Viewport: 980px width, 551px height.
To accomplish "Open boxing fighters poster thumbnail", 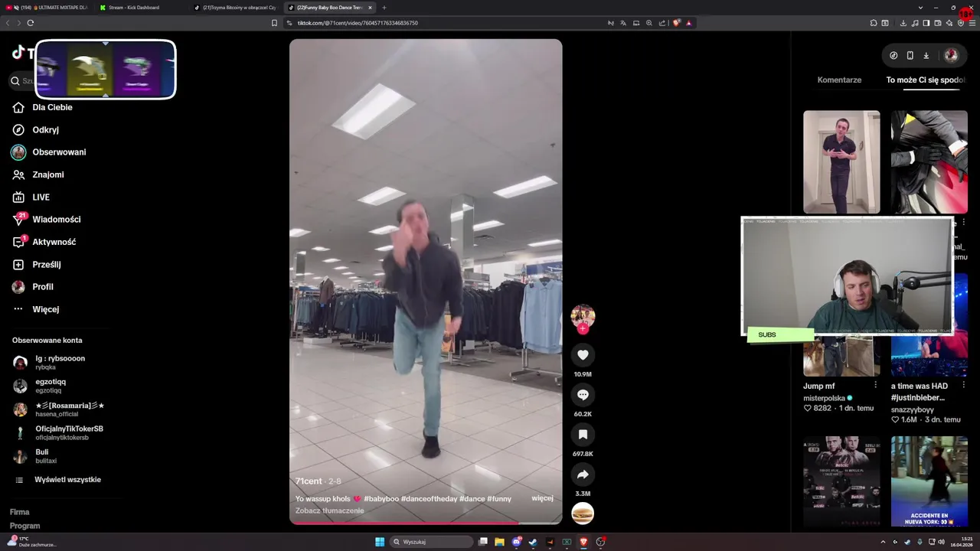I will (x=841, y=481).
